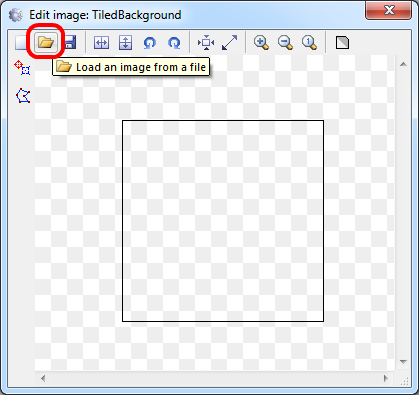Flip the image vertically
Viewport: 419px width, 395px height.
pyautogui.click(x=125, y=43)
